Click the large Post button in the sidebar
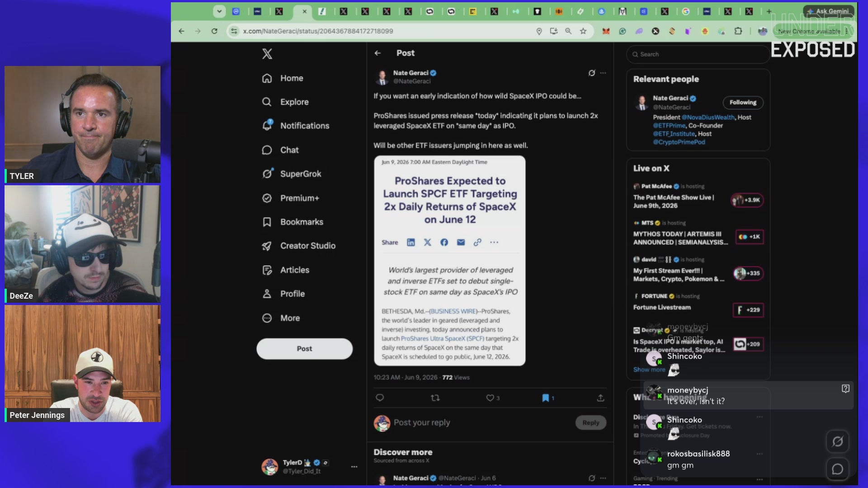This screenshot has width=868, height=488. 304,349
